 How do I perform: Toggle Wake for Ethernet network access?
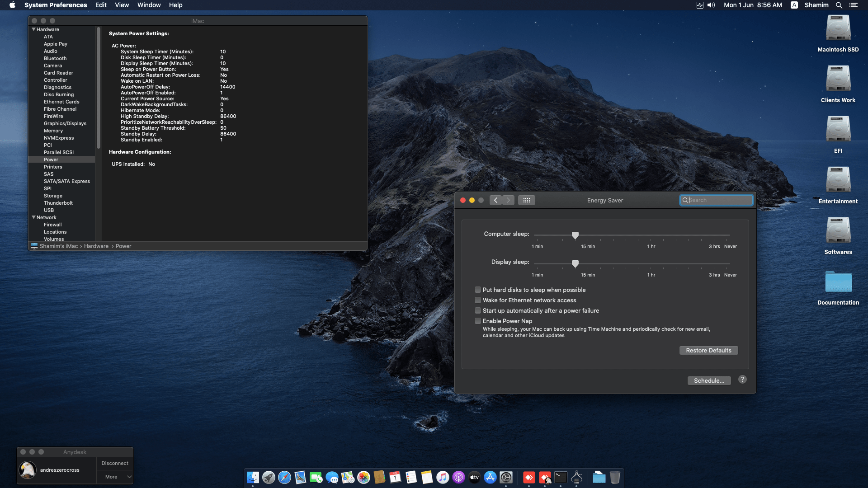(478, 300)
